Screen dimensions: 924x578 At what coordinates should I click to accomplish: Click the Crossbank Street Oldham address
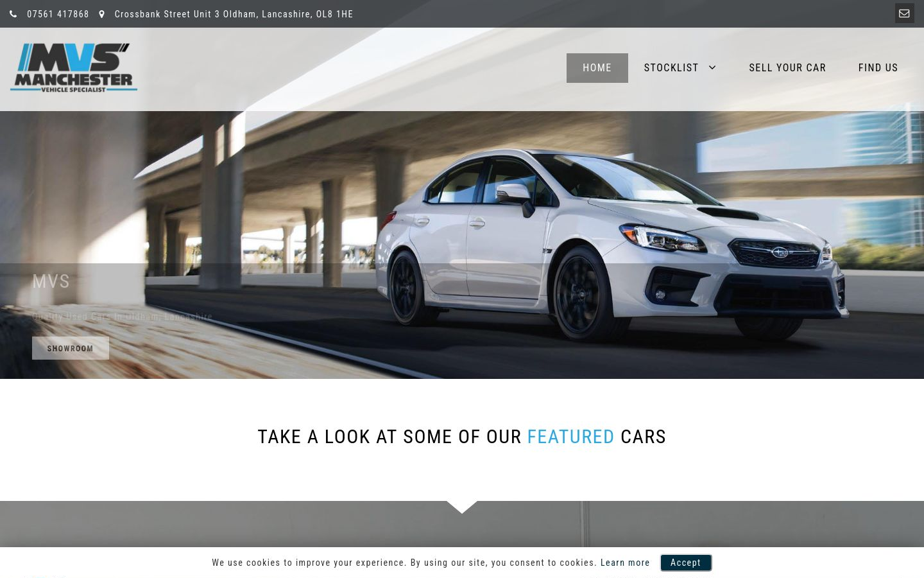pyautogui.click(x=234, y=14)
